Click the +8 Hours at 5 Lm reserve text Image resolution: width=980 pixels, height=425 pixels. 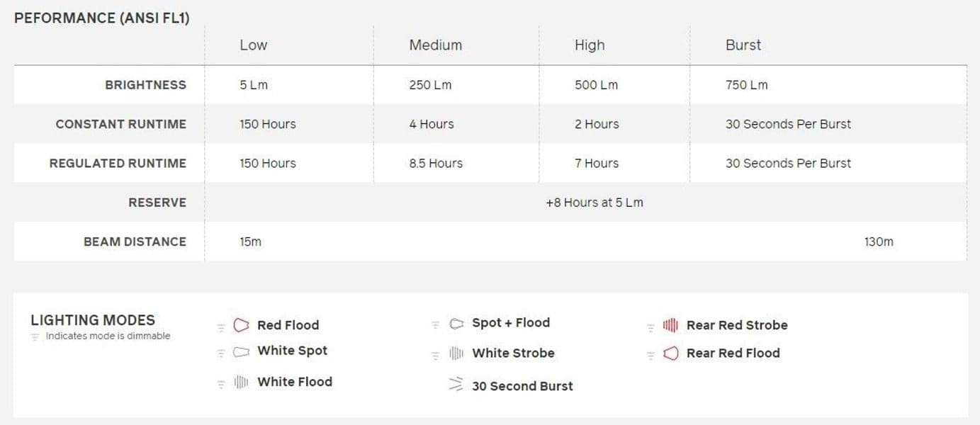click(x=594, y=203)
